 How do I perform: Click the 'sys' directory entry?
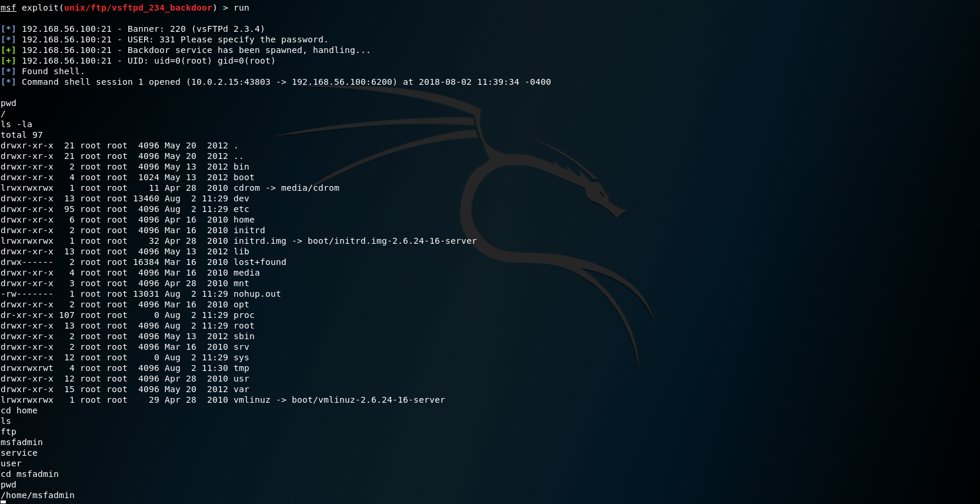[x=241, y=357]
